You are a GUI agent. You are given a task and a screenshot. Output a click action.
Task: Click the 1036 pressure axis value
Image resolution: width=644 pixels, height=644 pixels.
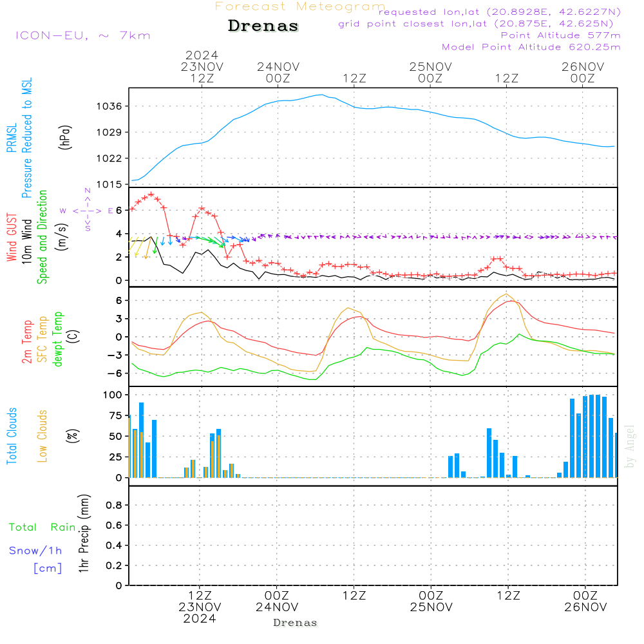point(109,106)
